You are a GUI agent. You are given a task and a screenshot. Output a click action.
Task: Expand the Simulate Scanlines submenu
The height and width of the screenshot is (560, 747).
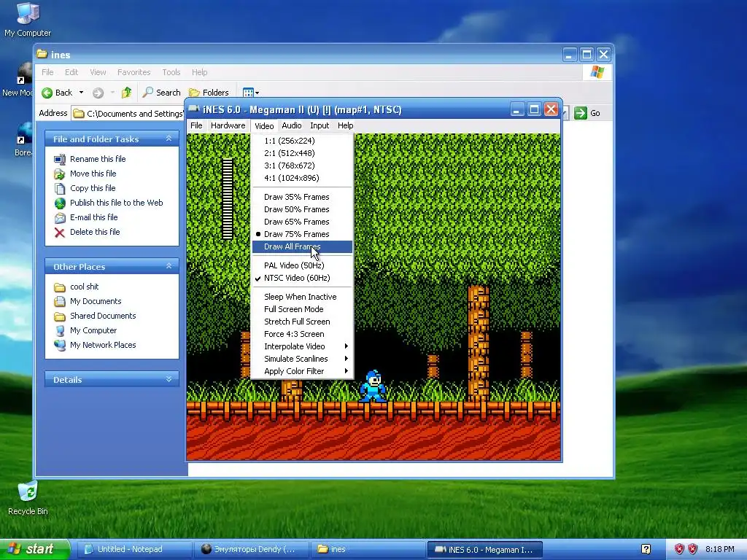point(302,359)
